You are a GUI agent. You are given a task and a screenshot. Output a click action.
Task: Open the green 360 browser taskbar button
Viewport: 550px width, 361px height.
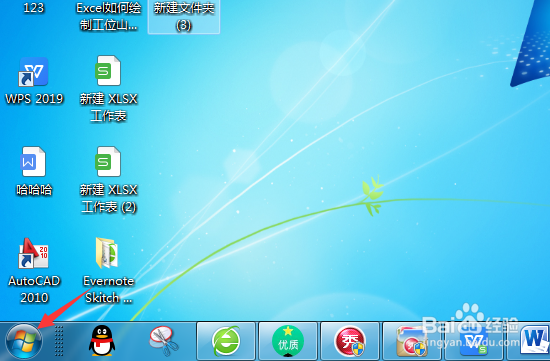point(226,341)
